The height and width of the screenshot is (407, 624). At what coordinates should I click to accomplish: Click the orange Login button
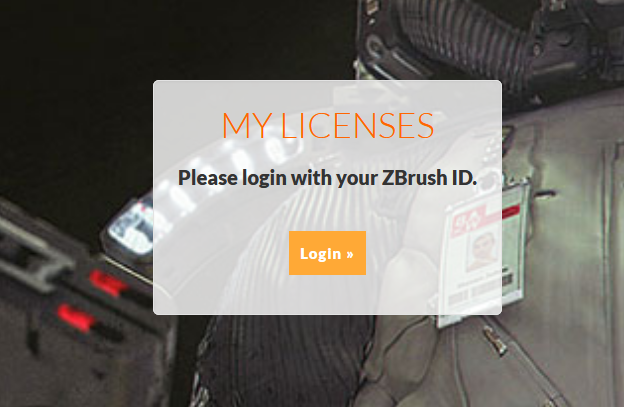click(x=327, y=253)
